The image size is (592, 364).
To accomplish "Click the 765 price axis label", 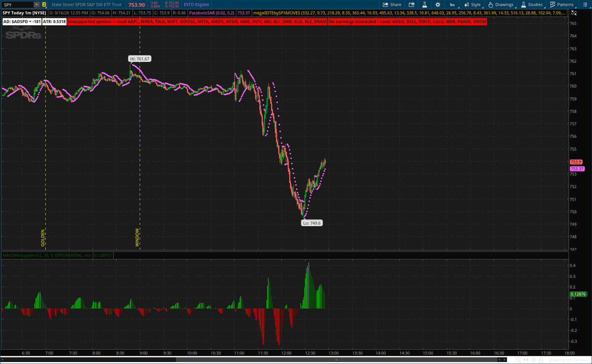I will pyautogui.click(x=573, y=24).
